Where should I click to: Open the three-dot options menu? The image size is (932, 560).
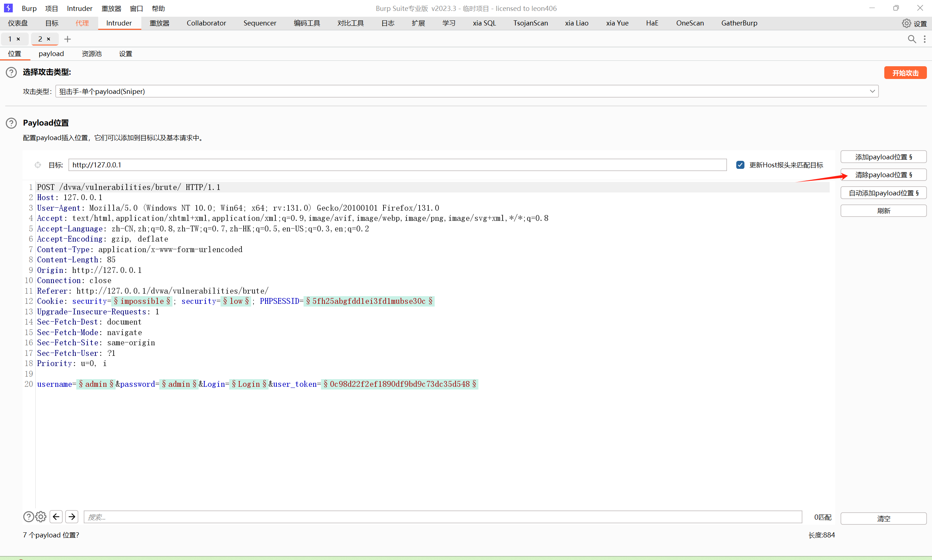(924, 39)
